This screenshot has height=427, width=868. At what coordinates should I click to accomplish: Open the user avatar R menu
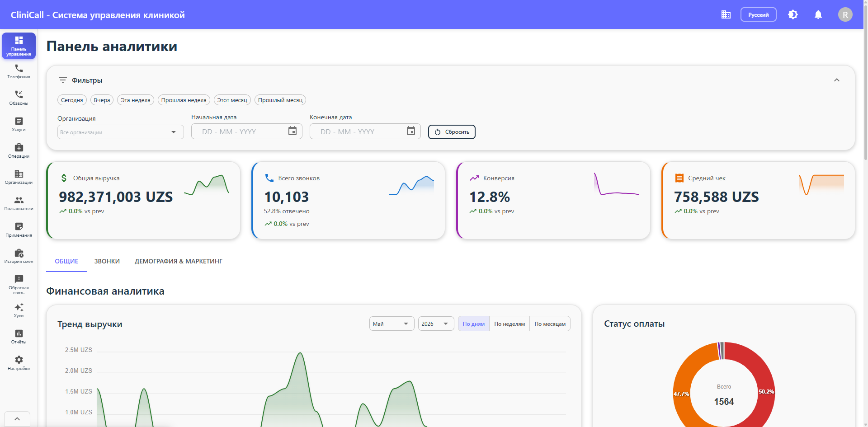tap(845, 14)
